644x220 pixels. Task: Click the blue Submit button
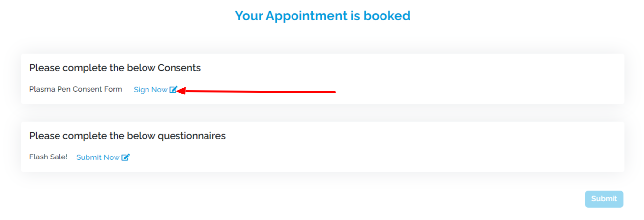(x=604, y=199)
